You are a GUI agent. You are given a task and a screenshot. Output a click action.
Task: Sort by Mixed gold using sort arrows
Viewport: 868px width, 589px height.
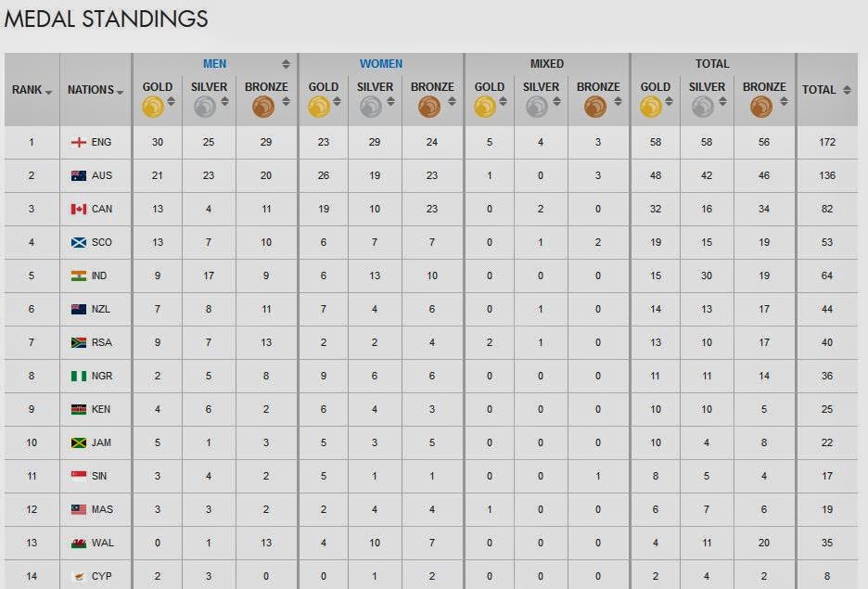click(503, 101)
